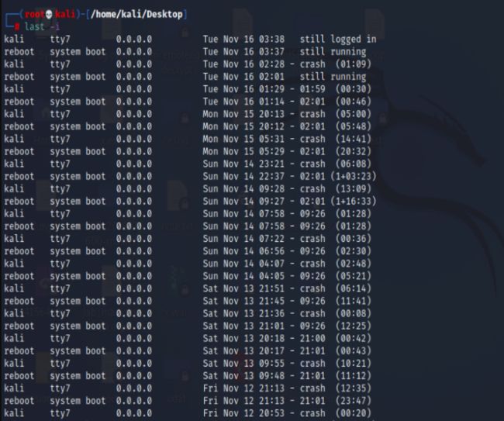Click the 'Mon Nov 15 05:31' login time

click(x=243, y=139)
